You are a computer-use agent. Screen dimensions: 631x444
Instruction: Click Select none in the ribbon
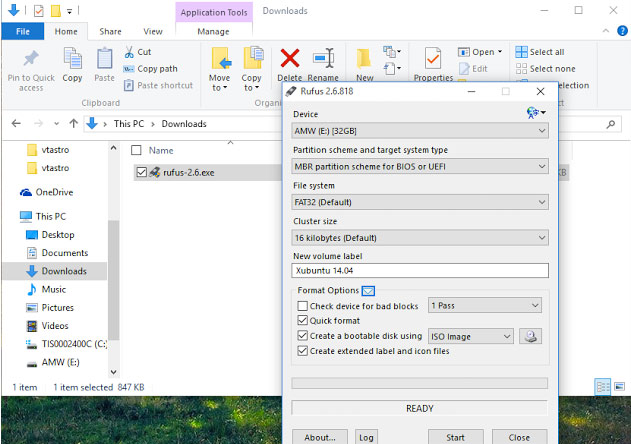545,69
